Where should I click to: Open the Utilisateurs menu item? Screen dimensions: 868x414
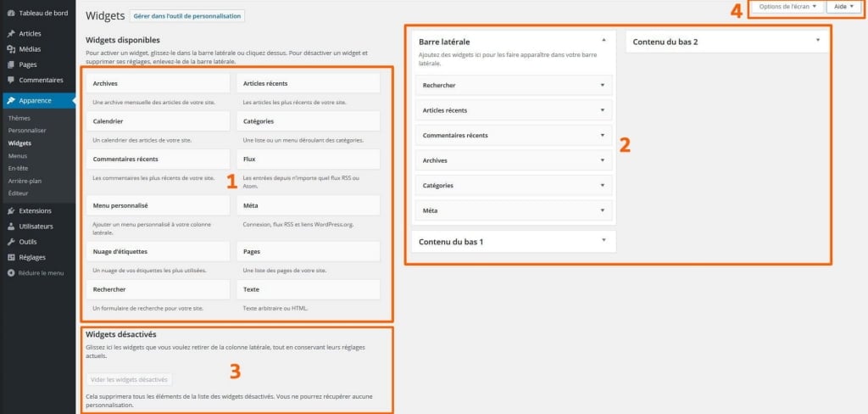(37, 227)
